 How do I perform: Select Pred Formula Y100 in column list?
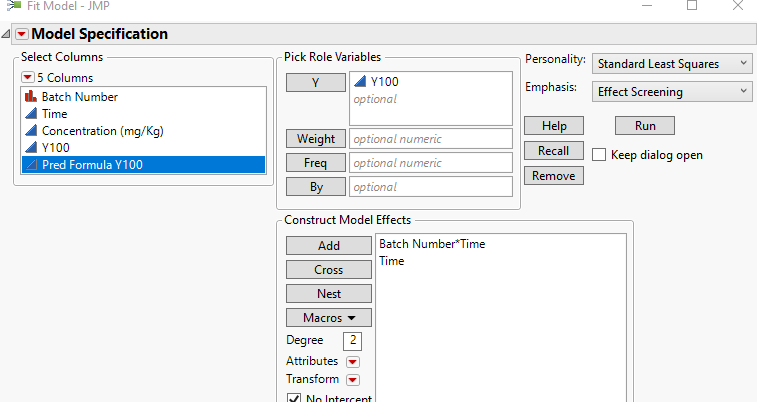coord(92,165)
